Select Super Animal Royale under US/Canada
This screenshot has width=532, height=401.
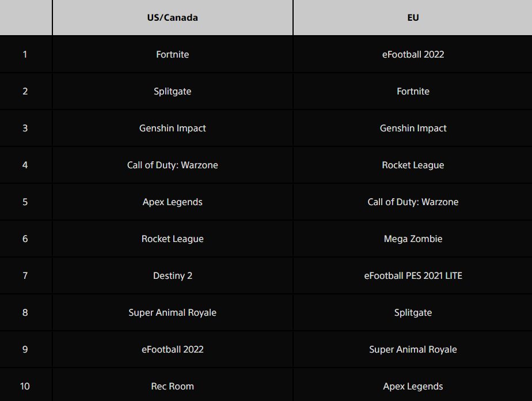click(172, 313)
